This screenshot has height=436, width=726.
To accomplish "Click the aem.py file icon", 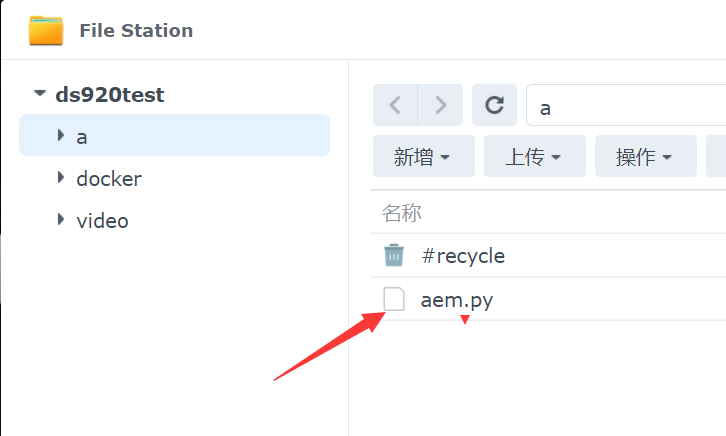I will [x=394, y=299].
